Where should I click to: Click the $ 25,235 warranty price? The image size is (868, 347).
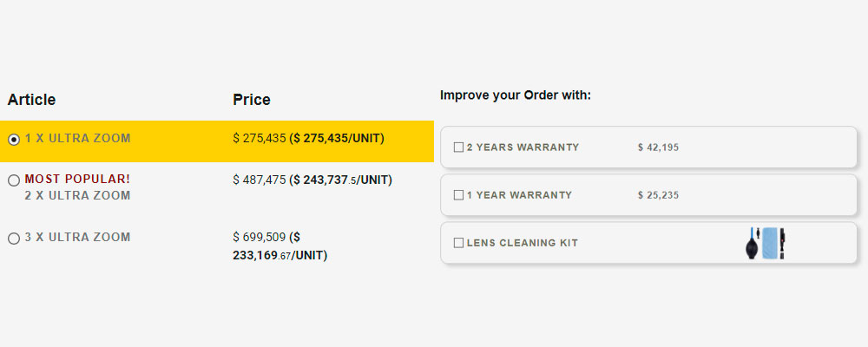click(x=658, y=195)
